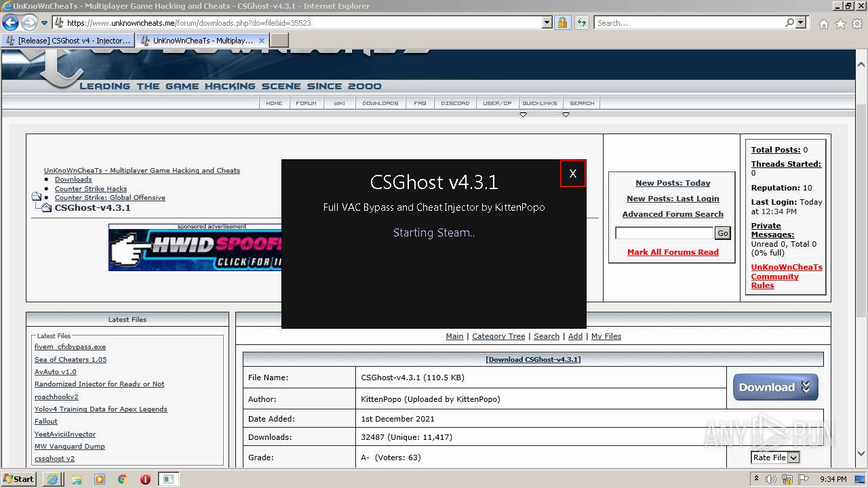Open the browser Home icon
868x488 pixels.
(x=823, y=24)
